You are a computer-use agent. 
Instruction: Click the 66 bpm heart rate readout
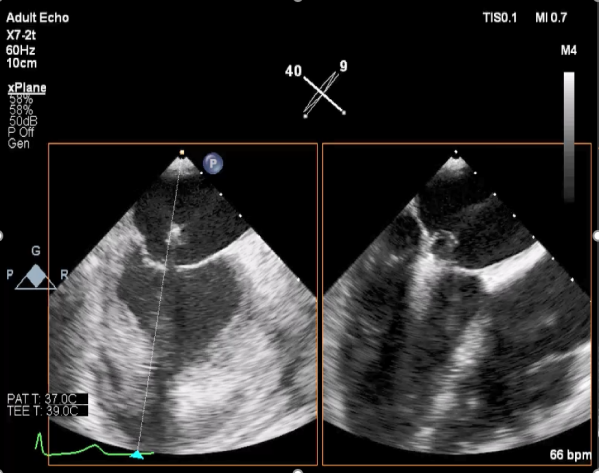point(570,455)
